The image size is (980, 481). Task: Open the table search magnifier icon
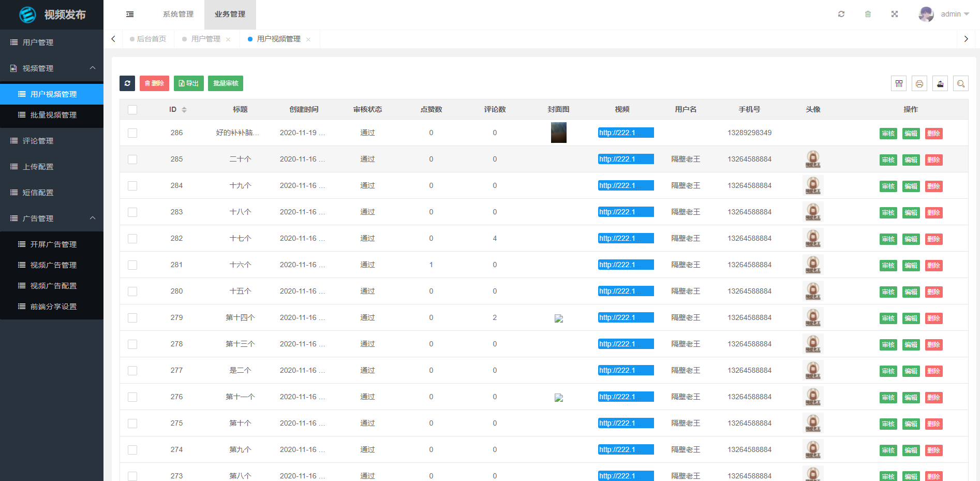click(x=961, y=83)
